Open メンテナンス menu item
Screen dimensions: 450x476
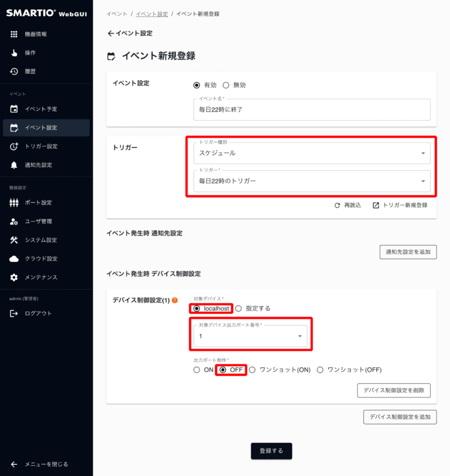click(46, 277)
